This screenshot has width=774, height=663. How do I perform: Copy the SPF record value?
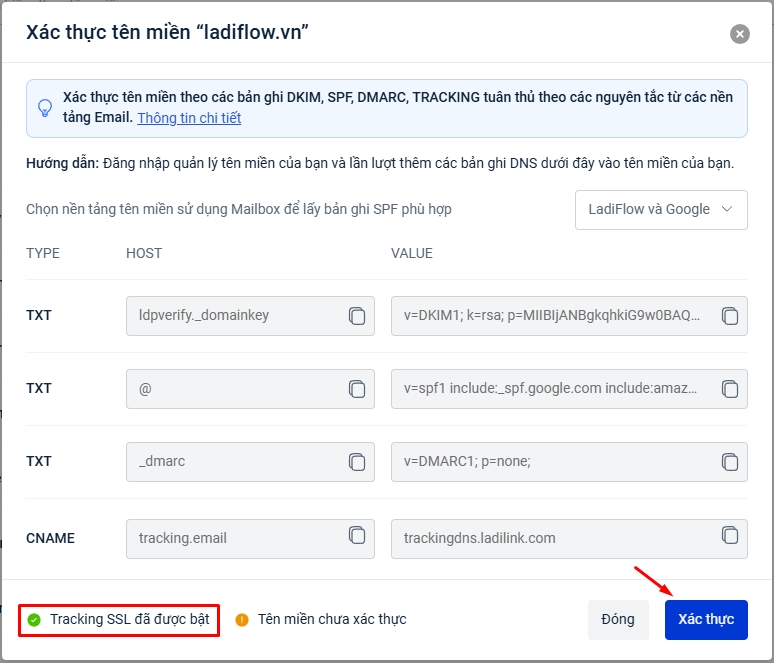coord(730,389)
